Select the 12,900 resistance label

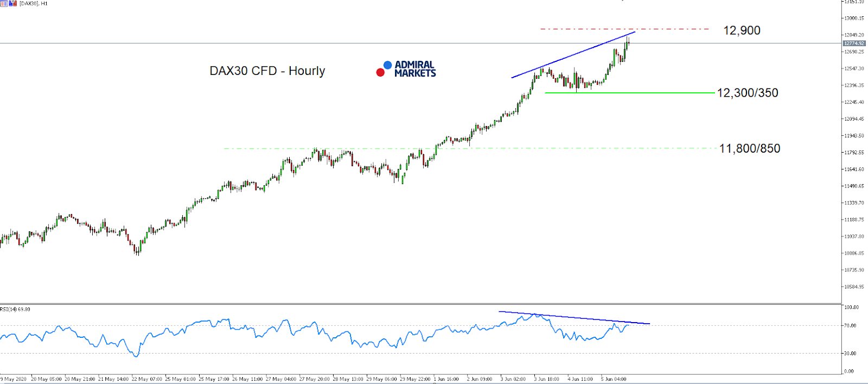pyautogui.click(x=742, y=30)
